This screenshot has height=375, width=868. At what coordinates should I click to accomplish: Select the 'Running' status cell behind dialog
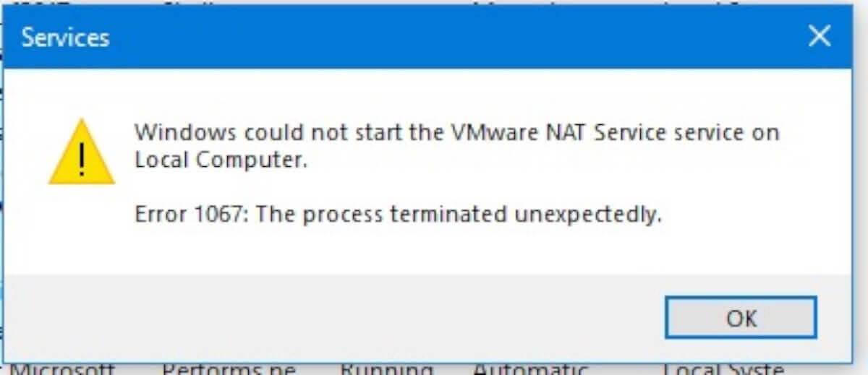386,368
